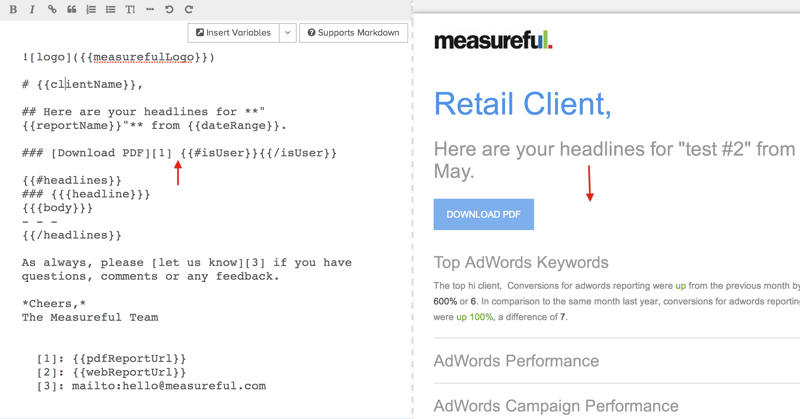Open the Supports Markdown help
Viewport: 800px width, 419px height.
point(353,33)
